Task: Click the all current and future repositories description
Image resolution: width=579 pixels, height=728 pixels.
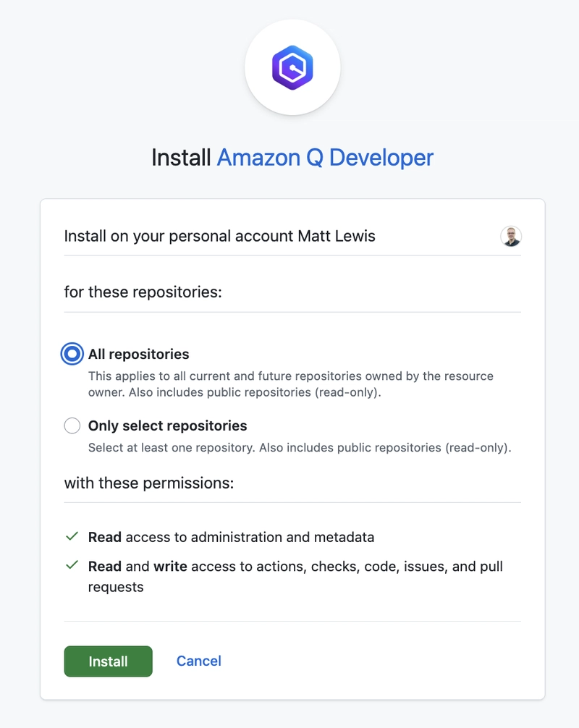Action: pos(291,384)
